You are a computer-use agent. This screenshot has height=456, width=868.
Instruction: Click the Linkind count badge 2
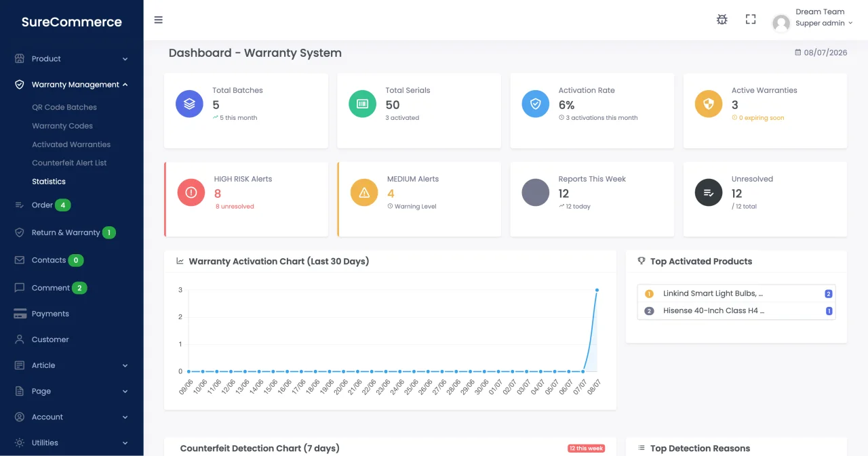829,294
